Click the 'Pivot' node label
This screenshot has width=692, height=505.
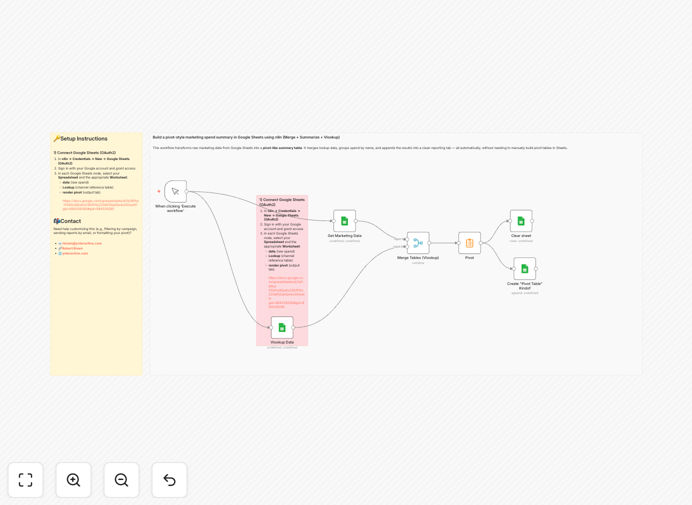click(x=470, y=258)
